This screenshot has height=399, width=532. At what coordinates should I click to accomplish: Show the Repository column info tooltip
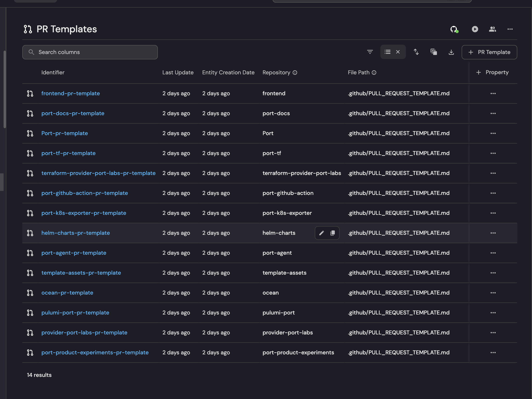(295, 73)
